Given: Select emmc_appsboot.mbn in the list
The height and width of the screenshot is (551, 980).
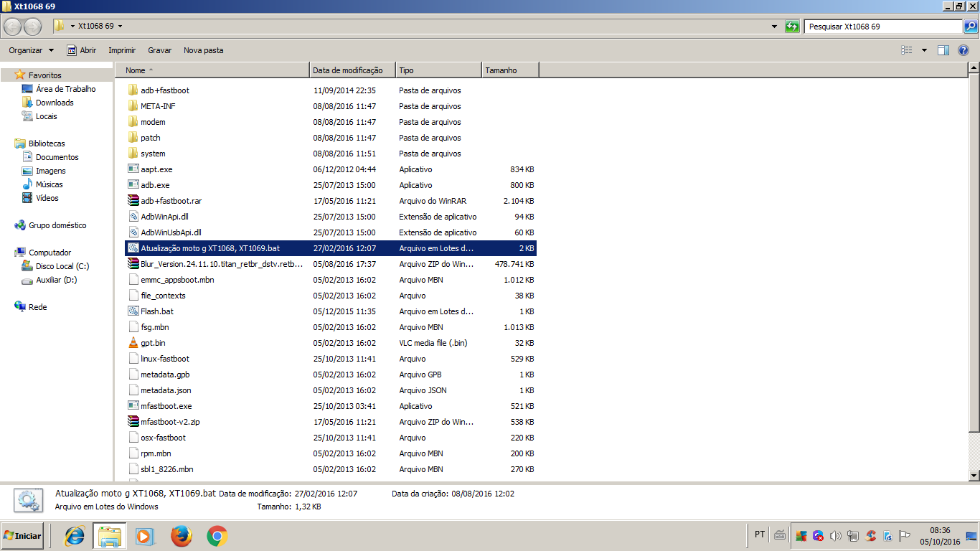Looking at the screenshot, I should 177,280.
